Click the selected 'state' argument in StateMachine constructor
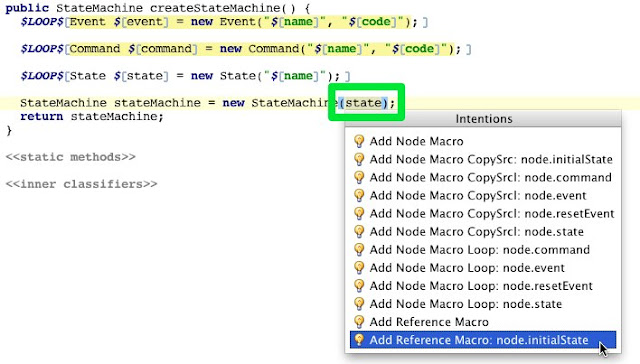This screenshot has width=640, height=364. coord(363,103)
